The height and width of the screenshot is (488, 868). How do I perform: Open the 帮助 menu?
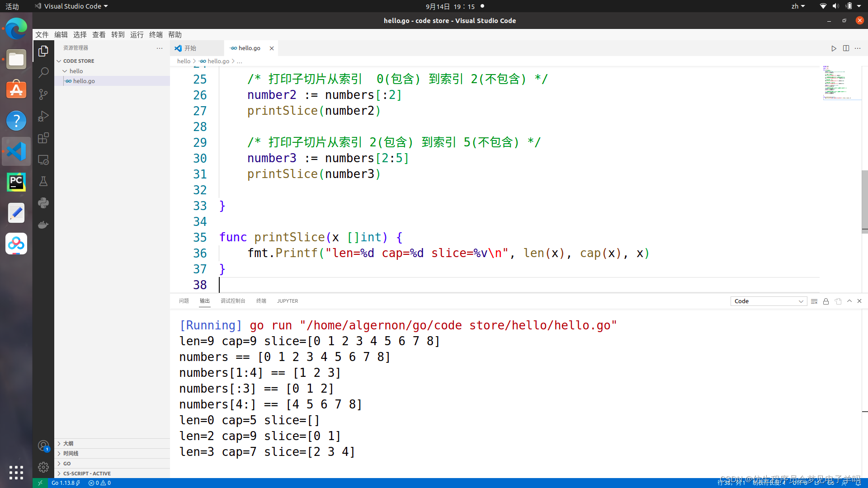(x=175, y=35)
